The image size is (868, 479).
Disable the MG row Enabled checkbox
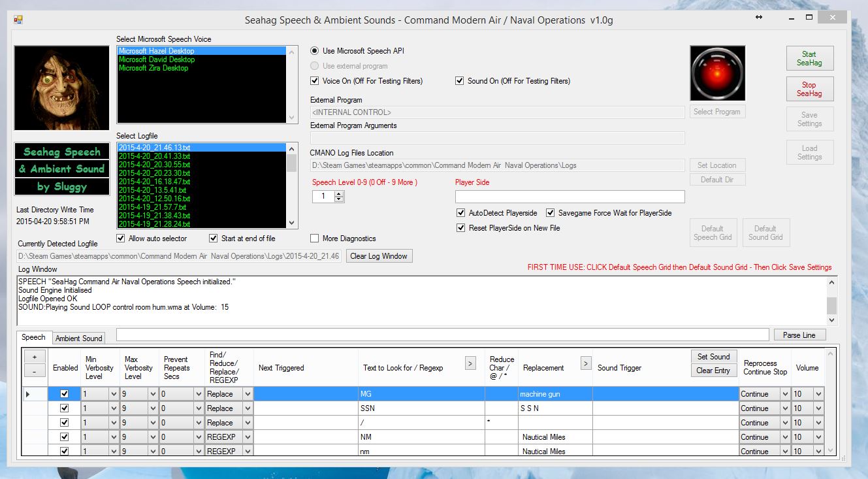pyautogui.click(x=64, y=394)
